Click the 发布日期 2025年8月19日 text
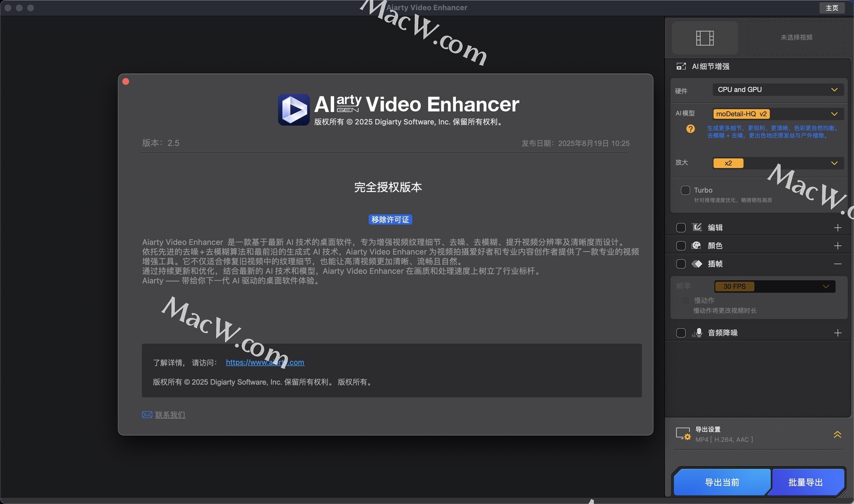Screen dimensions: 854x504 [x=576, y=143]
